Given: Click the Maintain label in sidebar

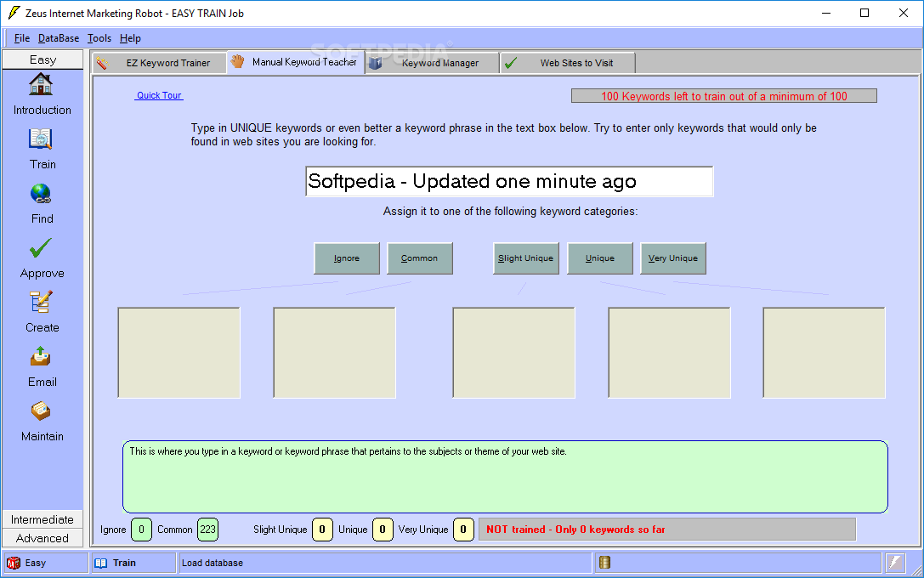Looking at the screenshot, I should point(43,437).
